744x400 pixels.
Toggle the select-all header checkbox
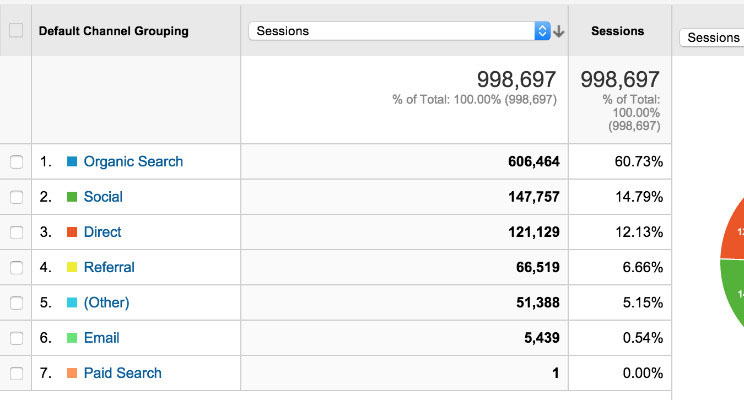tap(16, 31)
